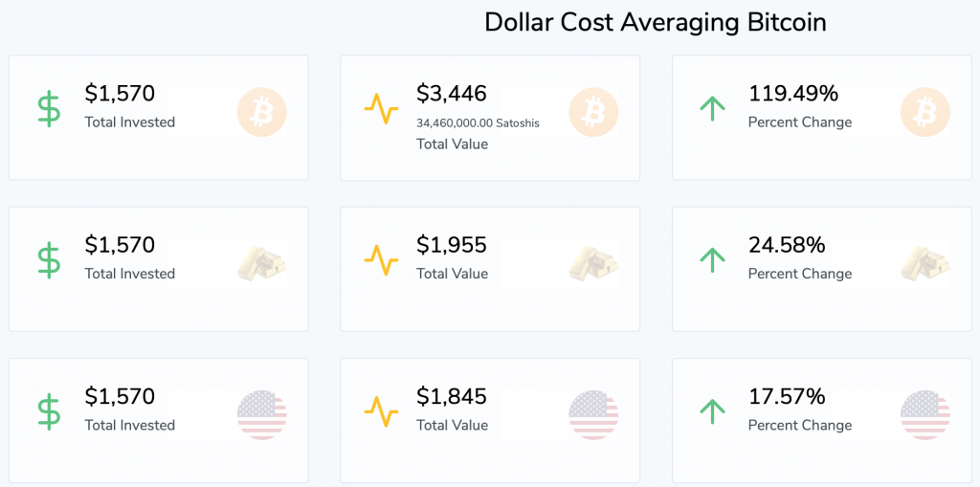
Task: Click the gold bars icon on $1,955 card
Action: [x=593, y=263]
